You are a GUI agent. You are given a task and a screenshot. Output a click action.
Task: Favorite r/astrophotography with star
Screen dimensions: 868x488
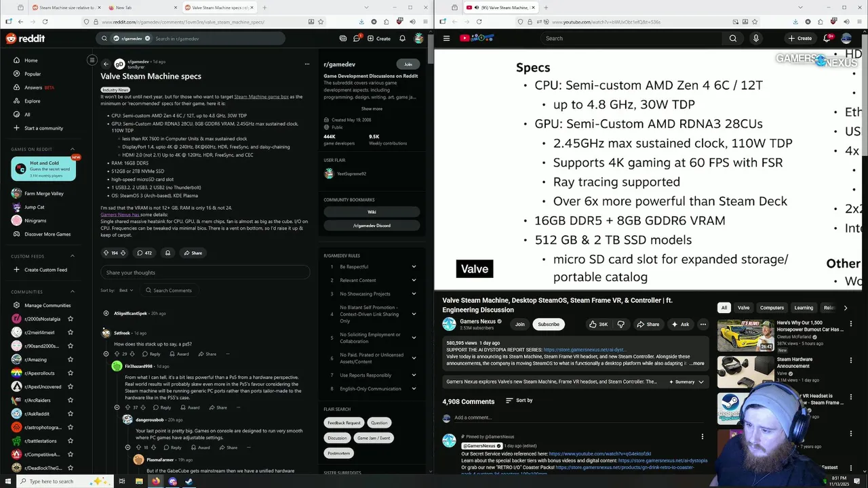[71, 427]
